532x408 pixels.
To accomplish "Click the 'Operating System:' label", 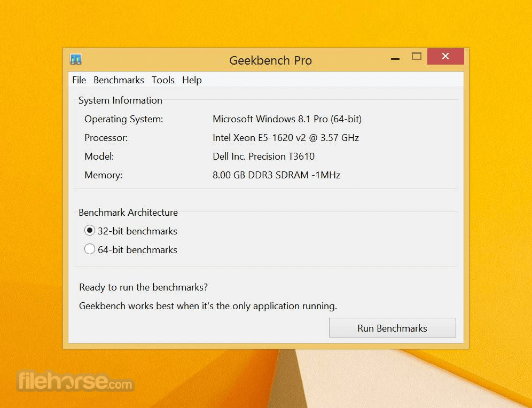I will tap(123, 119).
